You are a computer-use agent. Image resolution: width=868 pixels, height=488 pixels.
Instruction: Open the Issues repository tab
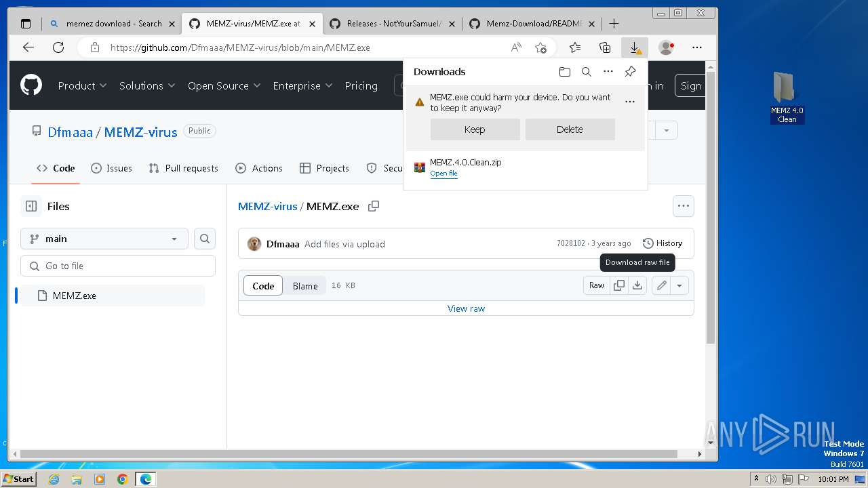(111, 168)
